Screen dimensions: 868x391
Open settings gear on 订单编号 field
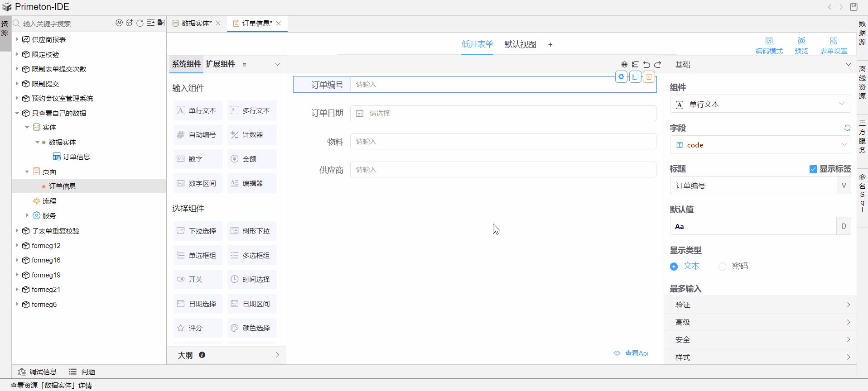coord(621,77)
